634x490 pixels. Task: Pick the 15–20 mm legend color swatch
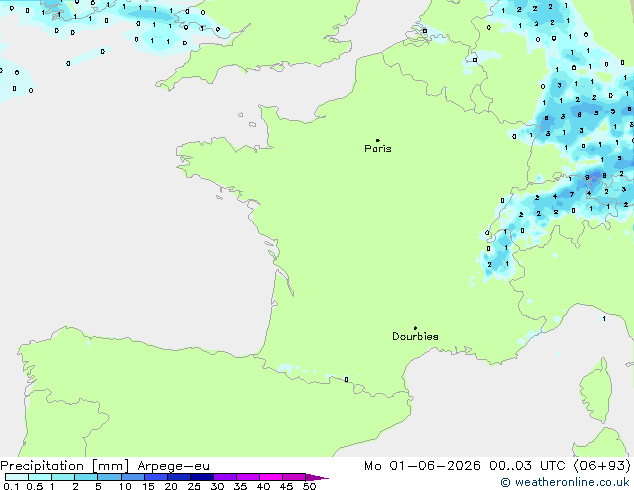tap(156, 477)
